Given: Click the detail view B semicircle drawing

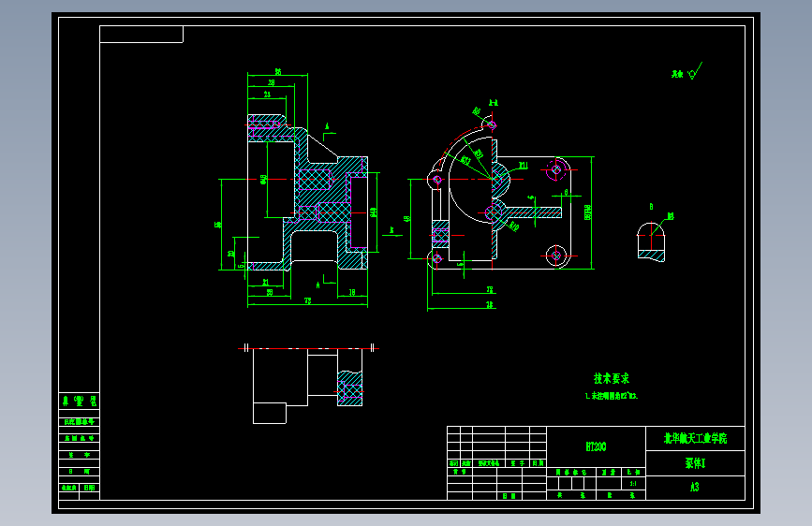Looking at the screenshot, I should point(651,241).
